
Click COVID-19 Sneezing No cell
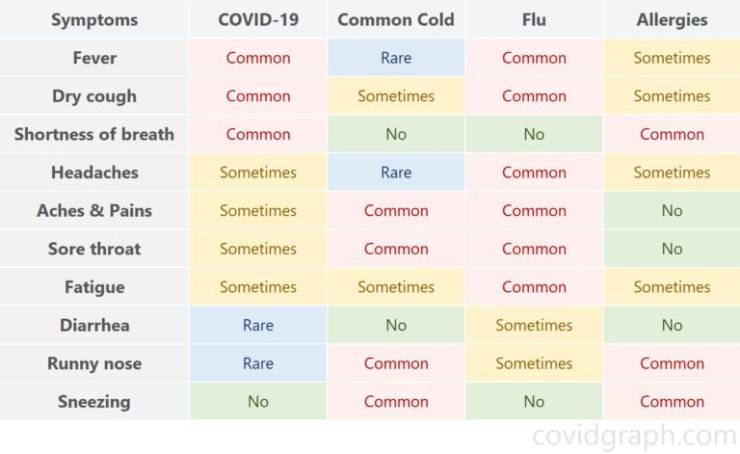[258, 402]
